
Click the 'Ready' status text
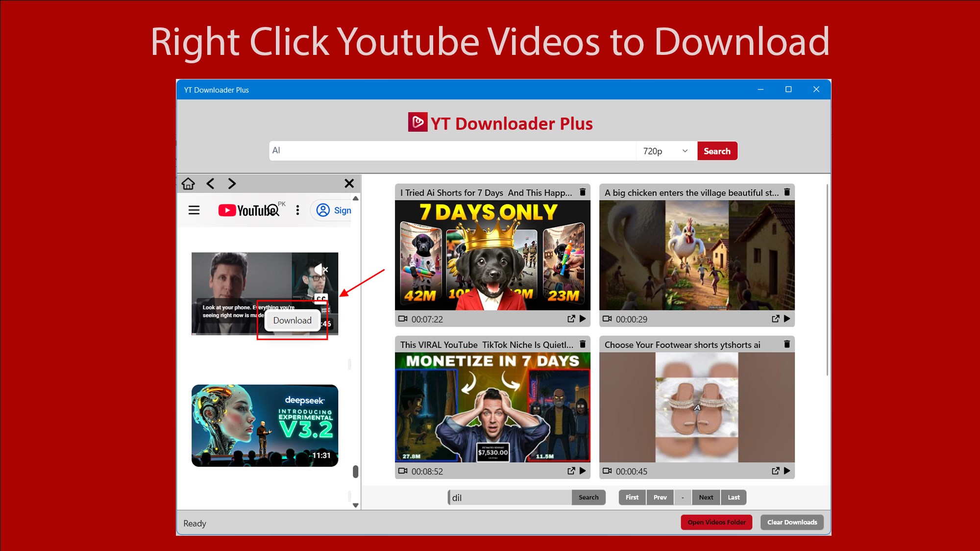coord(195,524)
